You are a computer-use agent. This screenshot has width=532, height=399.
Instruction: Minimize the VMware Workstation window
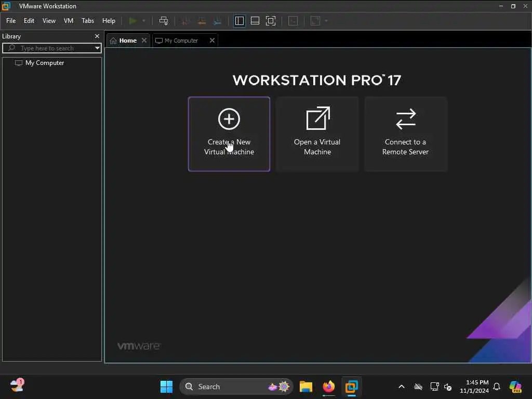point(501,6)
